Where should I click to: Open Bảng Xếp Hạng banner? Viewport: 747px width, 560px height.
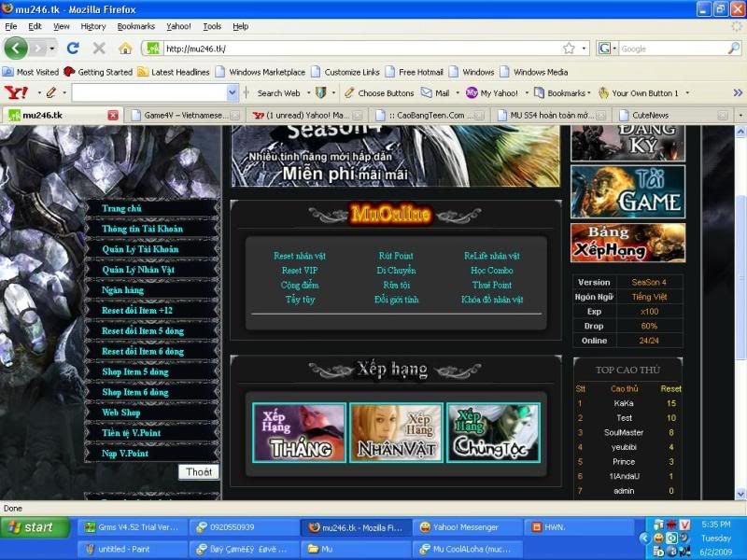(x=627, y=244)
